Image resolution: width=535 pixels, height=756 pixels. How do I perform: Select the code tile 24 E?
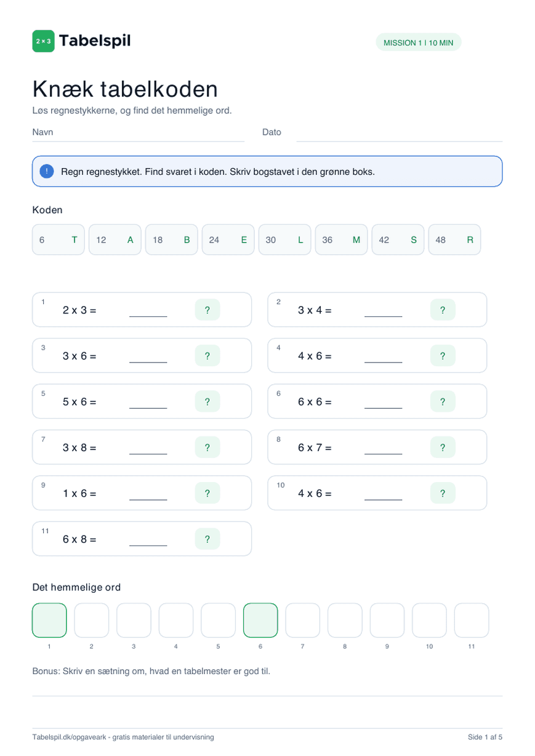pyautogui.click(x=228, y=239)
